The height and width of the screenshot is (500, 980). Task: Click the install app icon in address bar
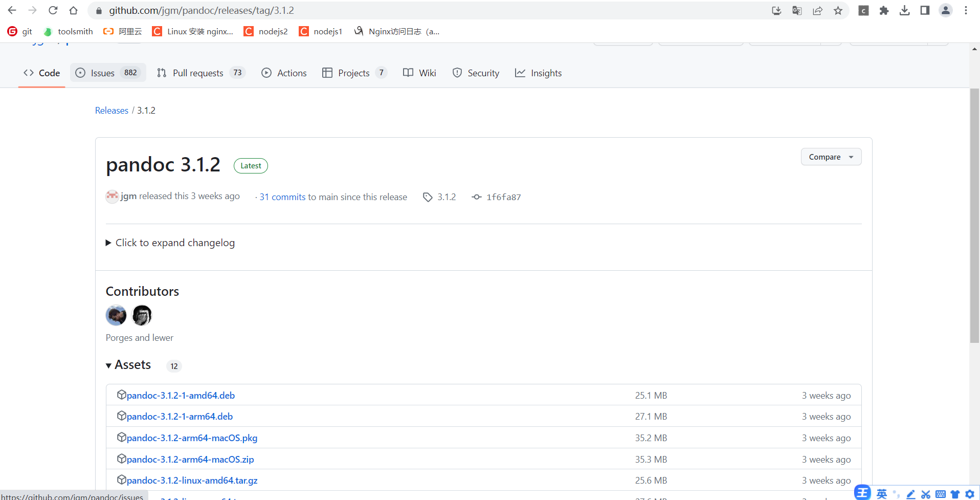[x=776, y=10]
